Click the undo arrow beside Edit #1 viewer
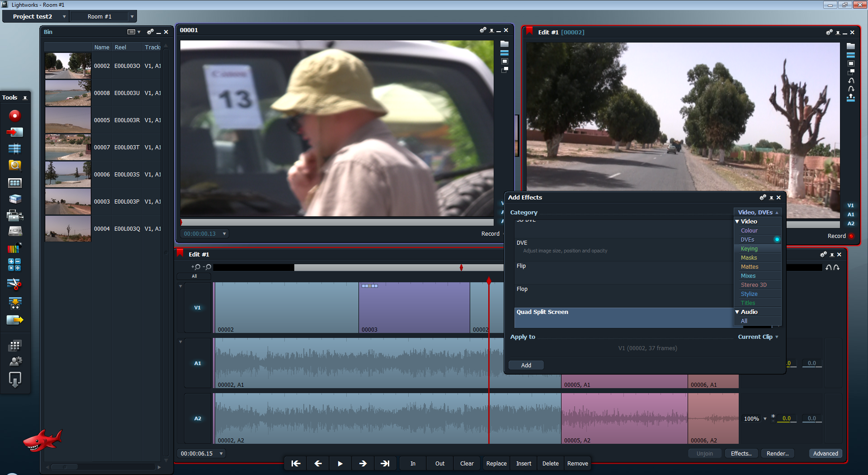The image size is (868, 475). point(851,81)
